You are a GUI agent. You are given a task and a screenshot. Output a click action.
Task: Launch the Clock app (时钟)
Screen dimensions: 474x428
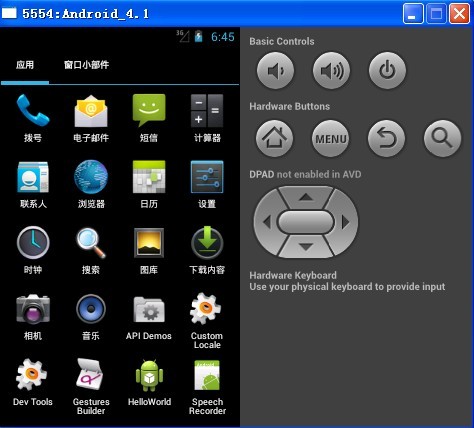coord(33,250)
